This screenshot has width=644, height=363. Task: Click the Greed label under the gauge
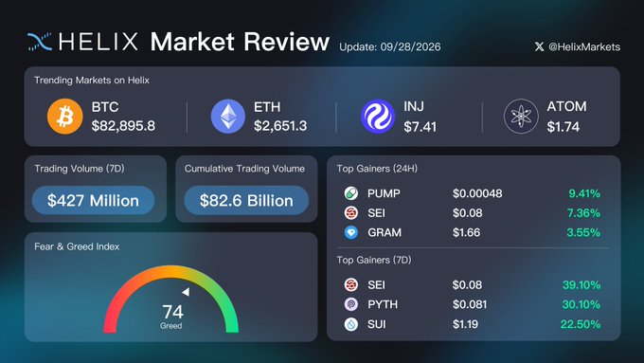click(170, 326)
